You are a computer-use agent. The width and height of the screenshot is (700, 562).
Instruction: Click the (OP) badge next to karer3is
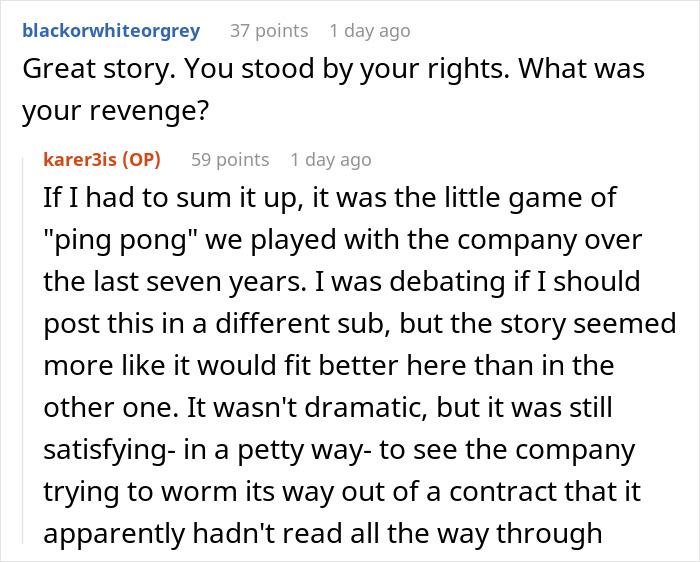(144, 159)
